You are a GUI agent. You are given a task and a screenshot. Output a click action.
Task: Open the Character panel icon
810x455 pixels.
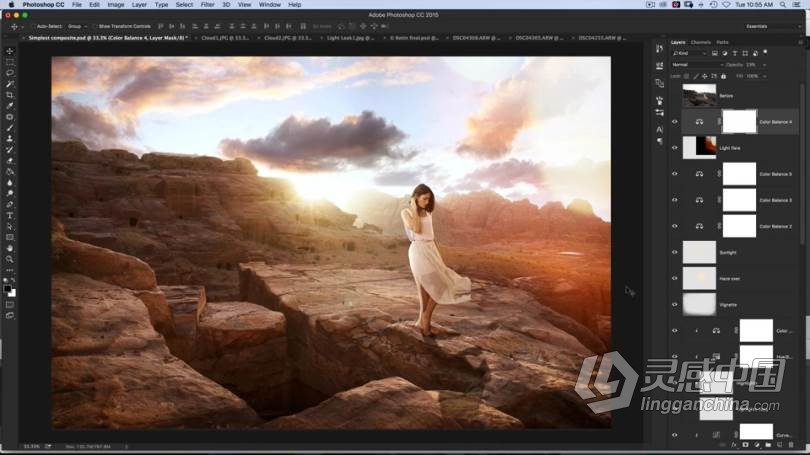660,129
